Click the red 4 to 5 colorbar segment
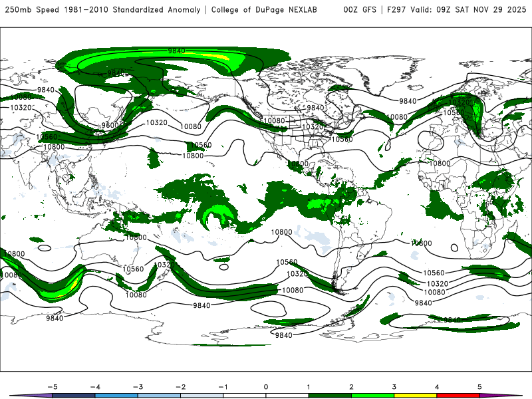Screen dimensions: 532x399 click(458, 396)
